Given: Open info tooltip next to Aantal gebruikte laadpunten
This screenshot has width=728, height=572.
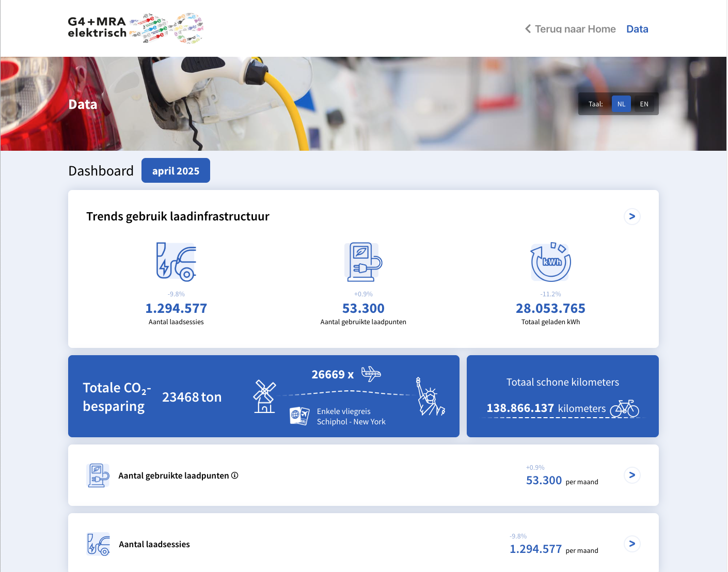Looking at the screenshot, I should click(235, 475).
